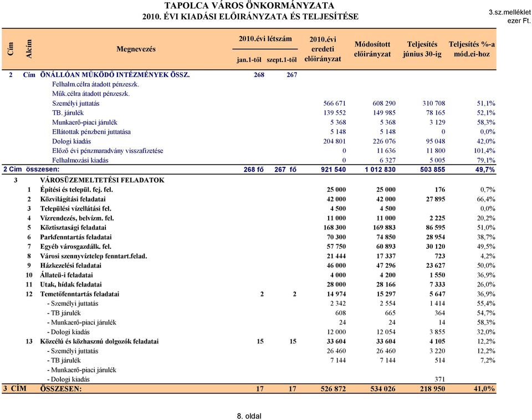Viewport: 532px width, 420px height.
Task: Select 'Köztisztasági feladatai' value 169 883
Action: point(384,228)
